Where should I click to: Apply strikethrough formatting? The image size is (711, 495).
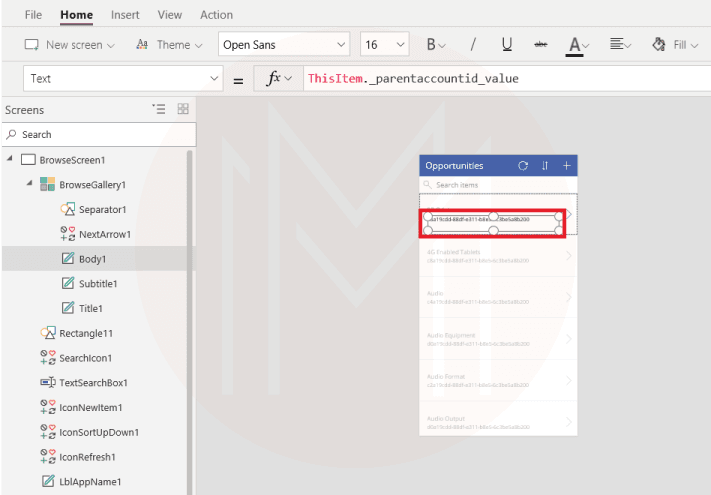(541, 44)
